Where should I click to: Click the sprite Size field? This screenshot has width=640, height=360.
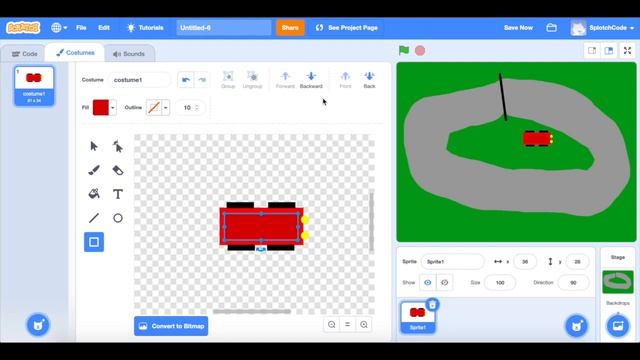(x=500, y=282)
